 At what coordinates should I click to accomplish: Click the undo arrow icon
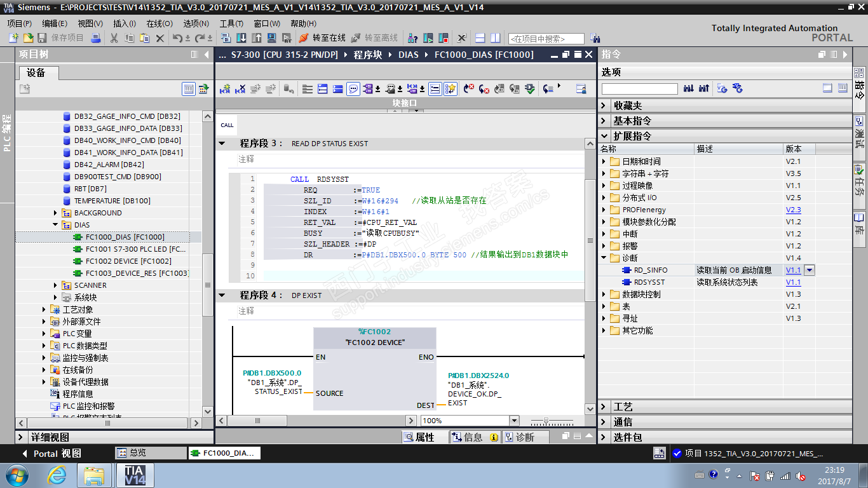tap(177, 38)
